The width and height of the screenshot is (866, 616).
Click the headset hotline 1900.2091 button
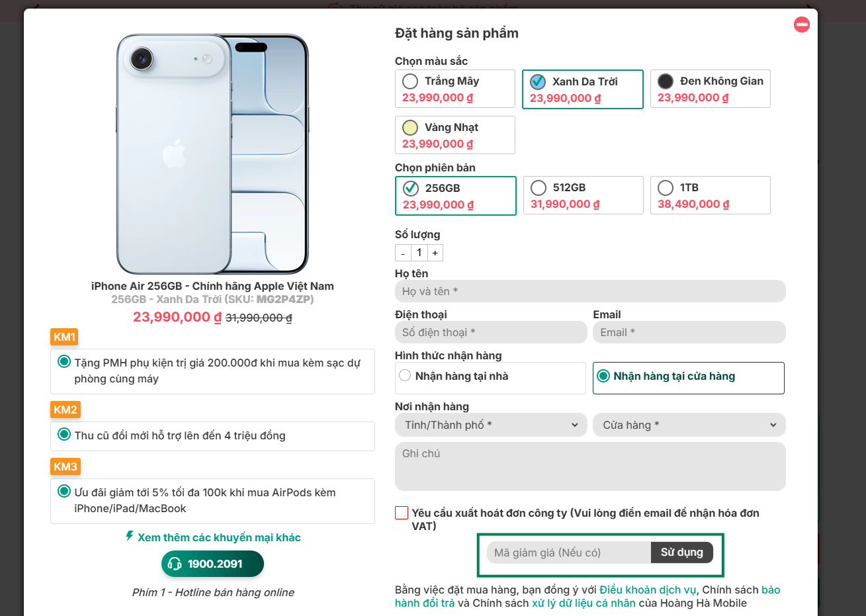pyautogui.click(x=212, y=564)
